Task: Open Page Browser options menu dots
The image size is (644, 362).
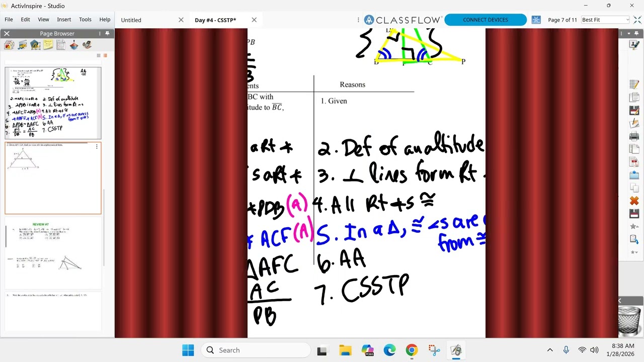Action: 100,33
